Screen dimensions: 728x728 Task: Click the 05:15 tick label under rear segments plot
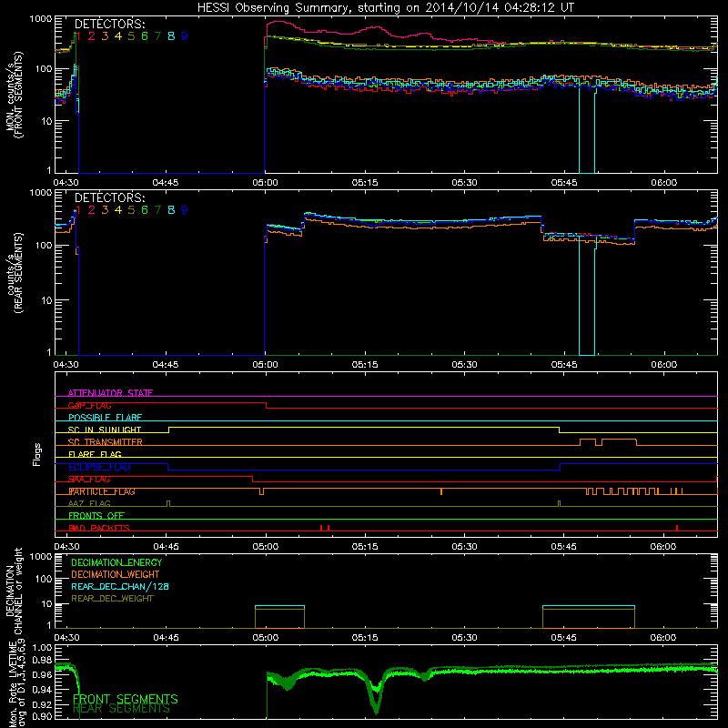coord(365,365)
